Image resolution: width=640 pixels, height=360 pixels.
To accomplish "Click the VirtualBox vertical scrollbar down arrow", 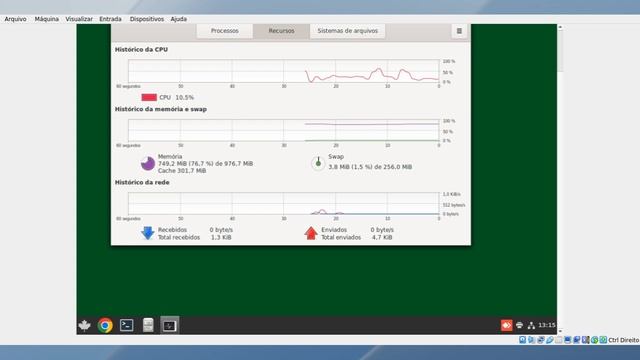I will [560, 331].
